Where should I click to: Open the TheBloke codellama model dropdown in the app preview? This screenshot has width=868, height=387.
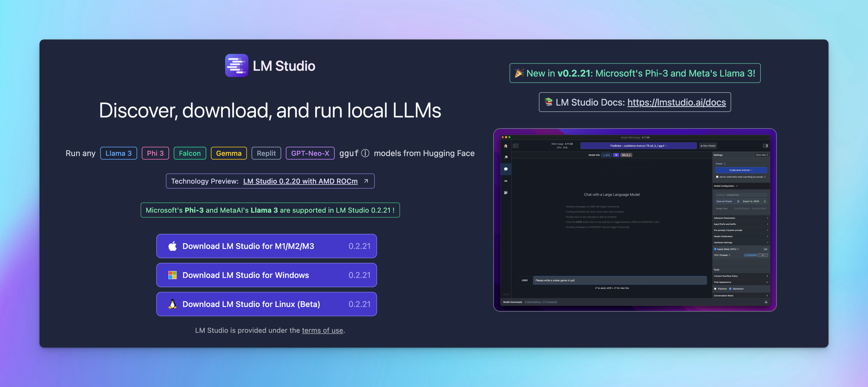(x=638, y=146)
